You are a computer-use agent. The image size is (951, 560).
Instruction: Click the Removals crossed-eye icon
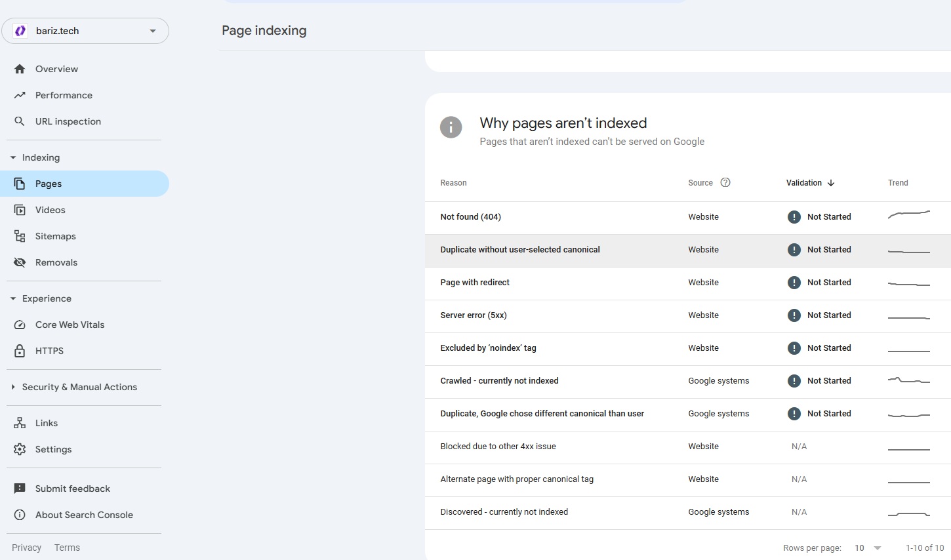20,262
